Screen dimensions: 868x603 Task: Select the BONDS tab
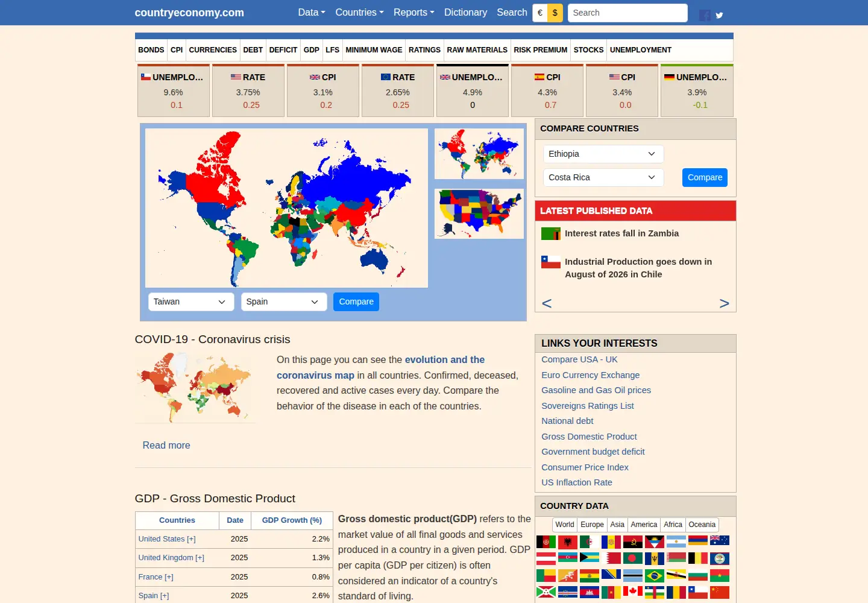151,50
